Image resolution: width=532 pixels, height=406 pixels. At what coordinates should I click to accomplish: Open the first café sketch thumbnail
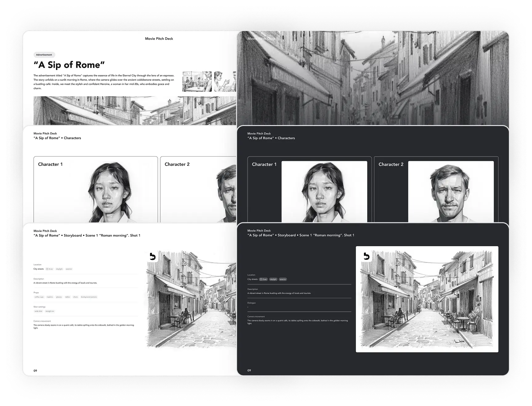(197, 82)
